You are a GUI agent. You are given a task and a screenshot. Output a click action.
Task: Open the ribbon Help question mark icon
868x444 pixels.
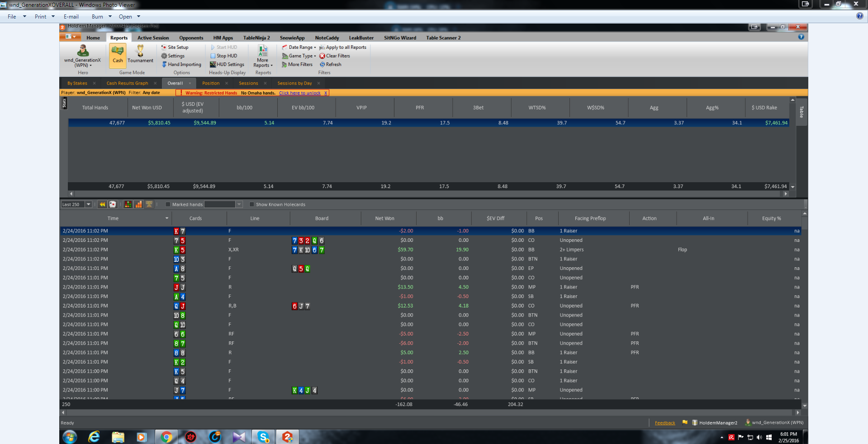point(801,37)
